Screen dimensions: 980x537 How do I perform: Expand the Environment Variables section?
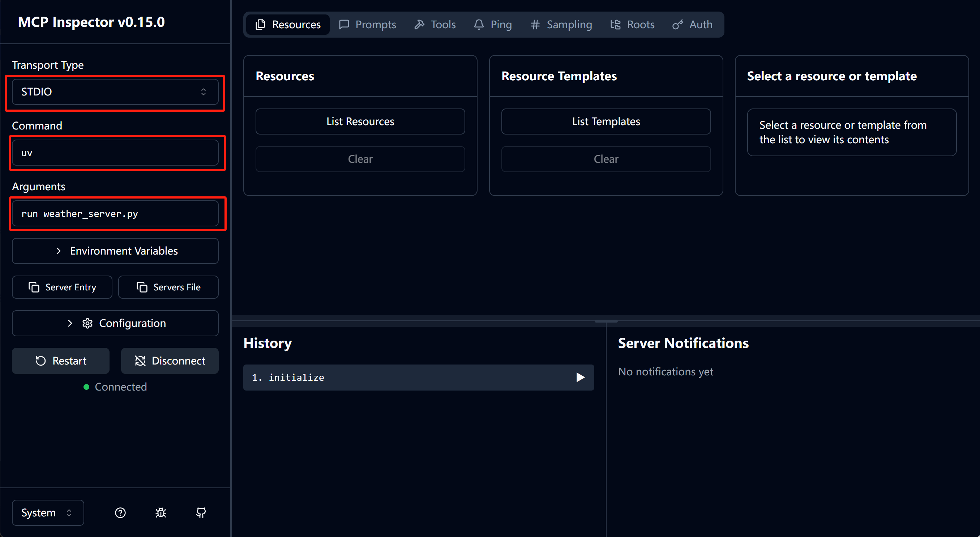coord(115,251)
